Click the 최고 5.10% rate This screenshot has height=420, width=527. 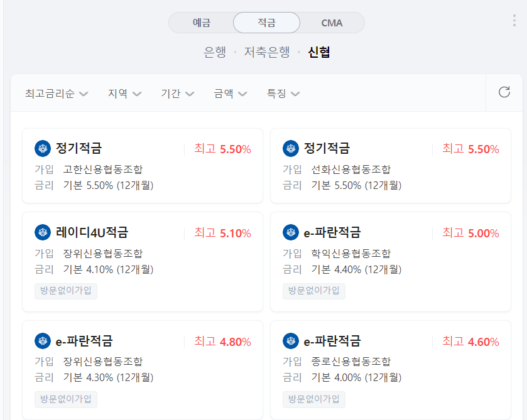click(x=222, y=233)
